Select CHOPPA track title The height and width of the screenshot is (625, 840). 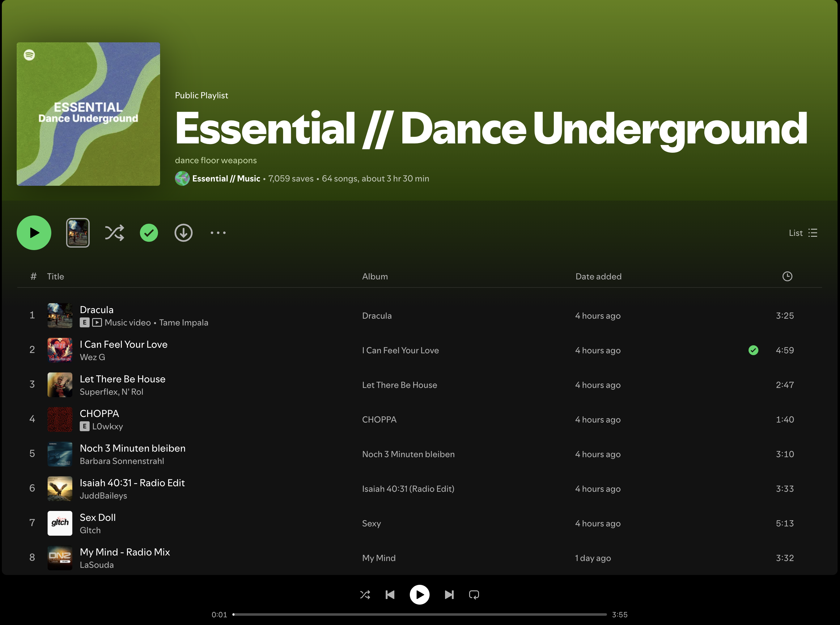coord(99,414)
